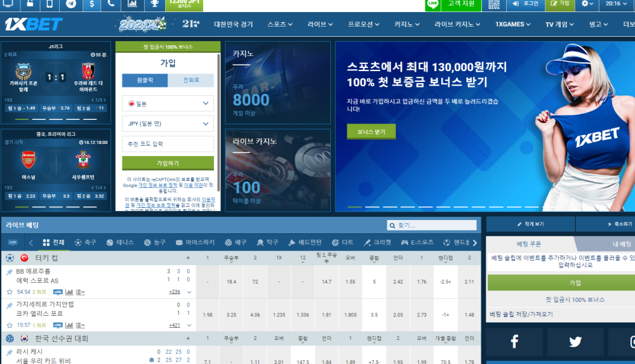Expand the 프로모션 menu
This screenshot has width=635, height=364.
[x=363, y=24]
